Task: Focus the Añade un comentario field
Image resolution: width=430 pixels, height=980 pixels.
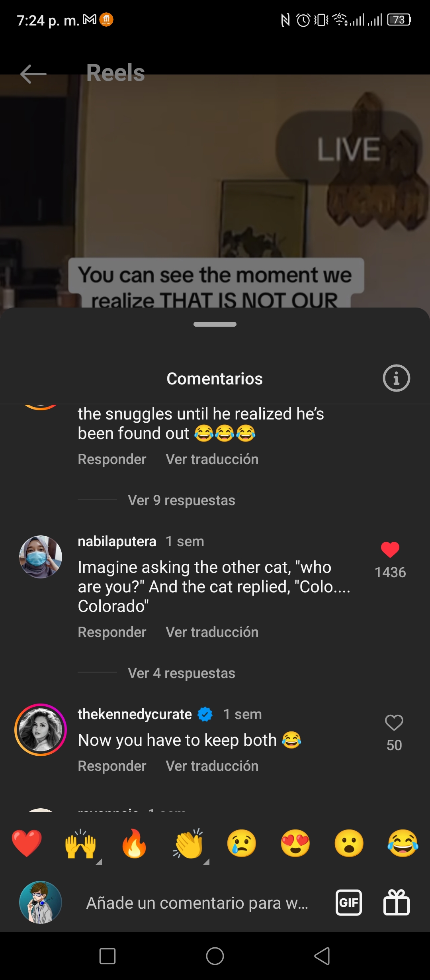Action: (197, 903)
